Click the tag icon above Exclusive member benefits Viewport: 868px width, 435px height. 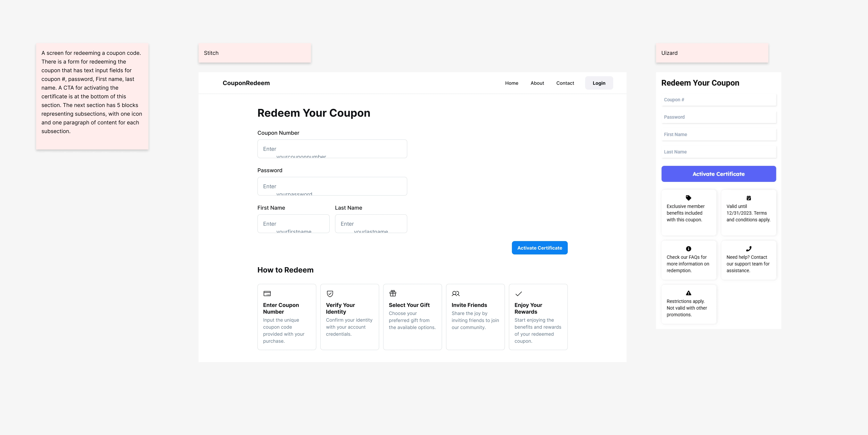688,198
